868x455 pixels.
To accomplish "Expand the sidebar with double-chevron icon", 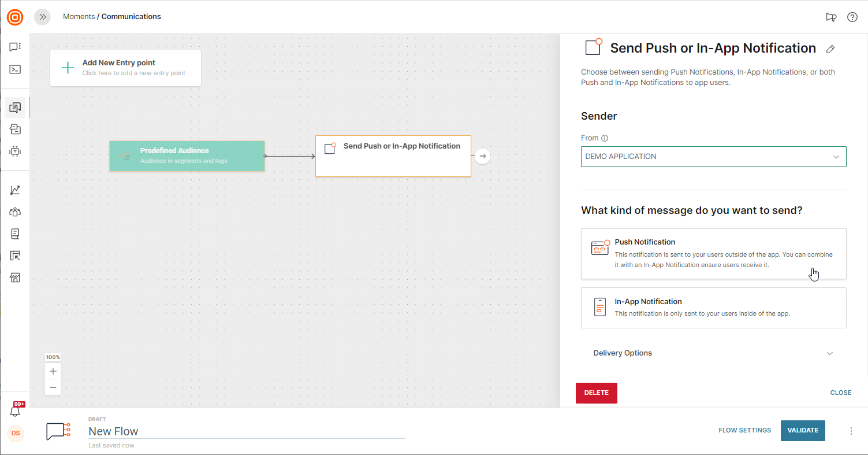I will (x=42, y=17).
